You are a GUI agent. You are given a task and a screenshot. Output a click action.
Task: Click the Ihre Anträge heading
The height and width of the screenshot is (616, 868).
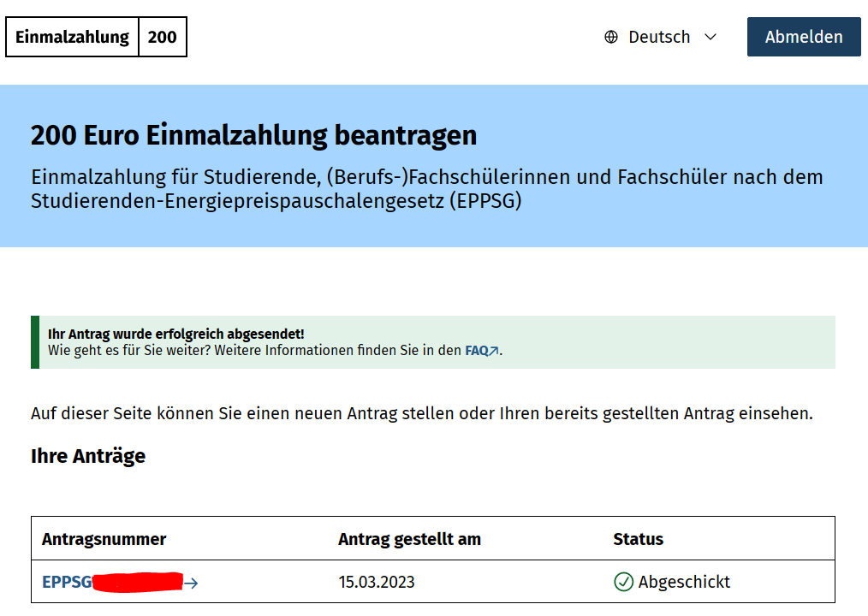coord(88,456)
